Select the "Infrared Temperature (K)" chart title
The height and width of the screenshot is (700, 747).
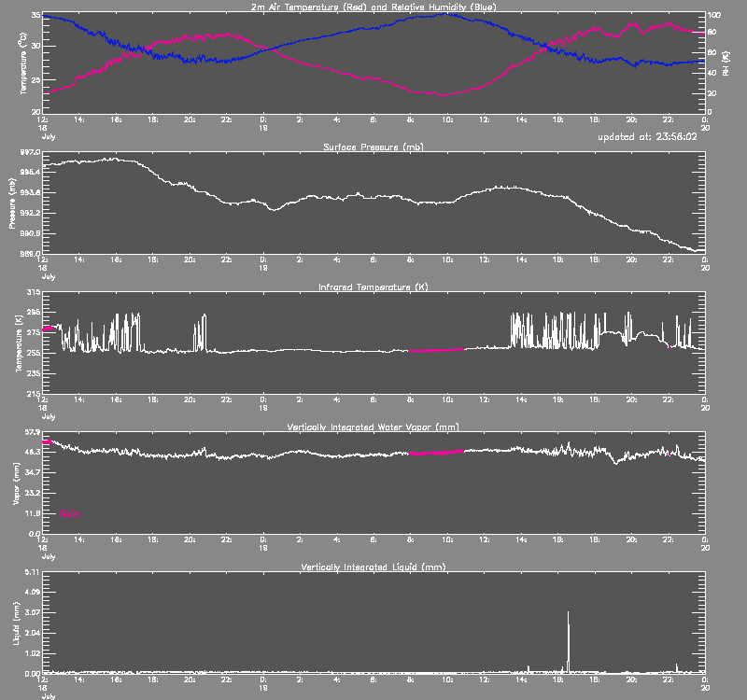[x=373, y=287]
